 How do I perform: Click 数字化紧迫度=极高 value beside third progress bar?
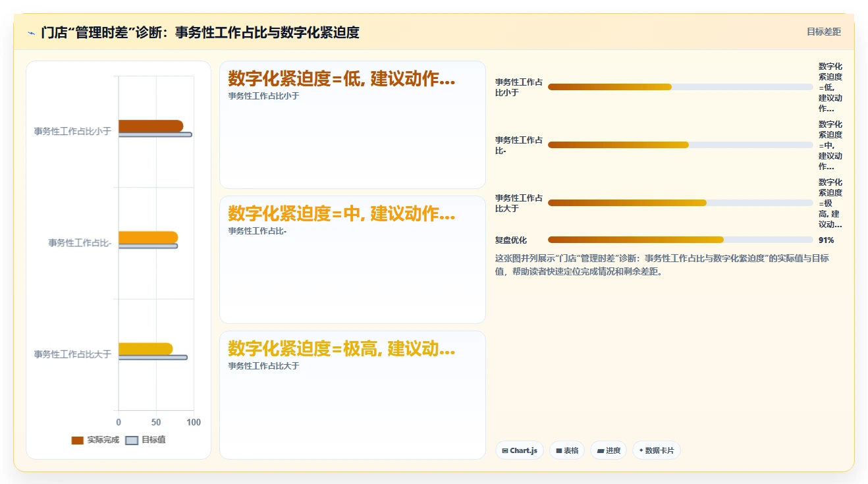[830, 203]
